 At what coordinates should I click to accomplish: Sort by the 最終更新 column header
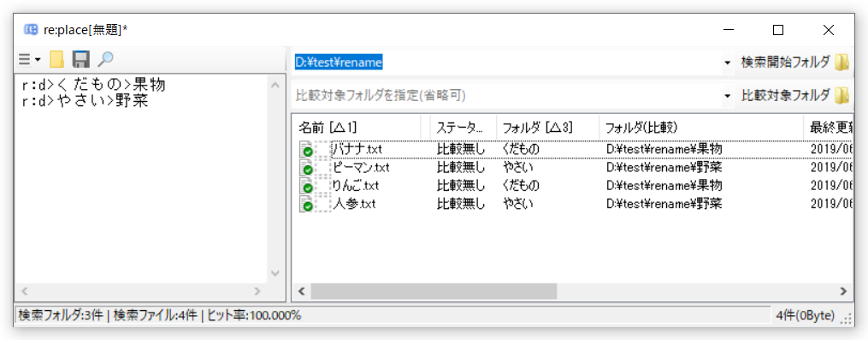coord(828,128)
